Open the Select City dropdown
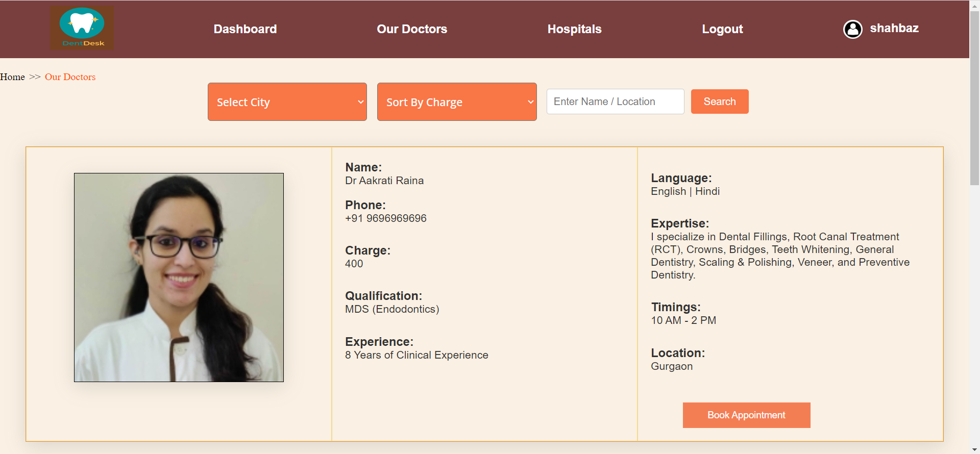 click(287, 102)
